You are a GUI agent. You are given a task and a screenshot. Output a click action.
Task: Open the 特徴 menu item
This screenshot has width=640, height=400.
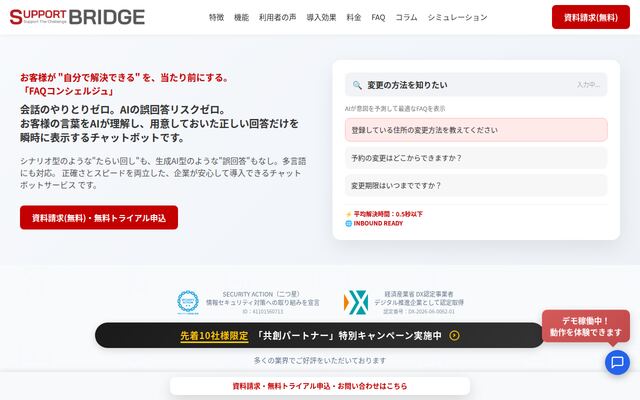point(216,18)
